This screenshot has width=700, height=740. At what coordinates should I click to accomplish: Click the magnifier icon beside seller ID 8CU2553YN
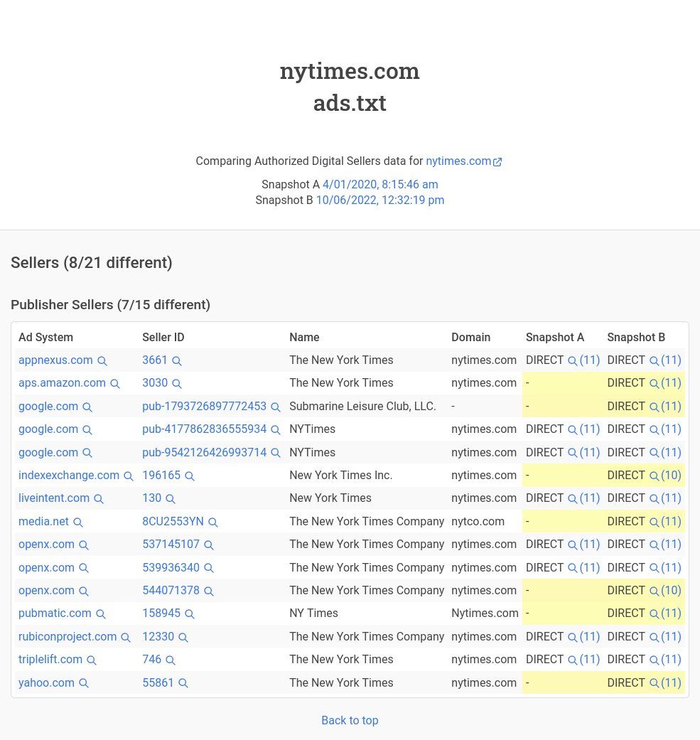coord(212,522)
